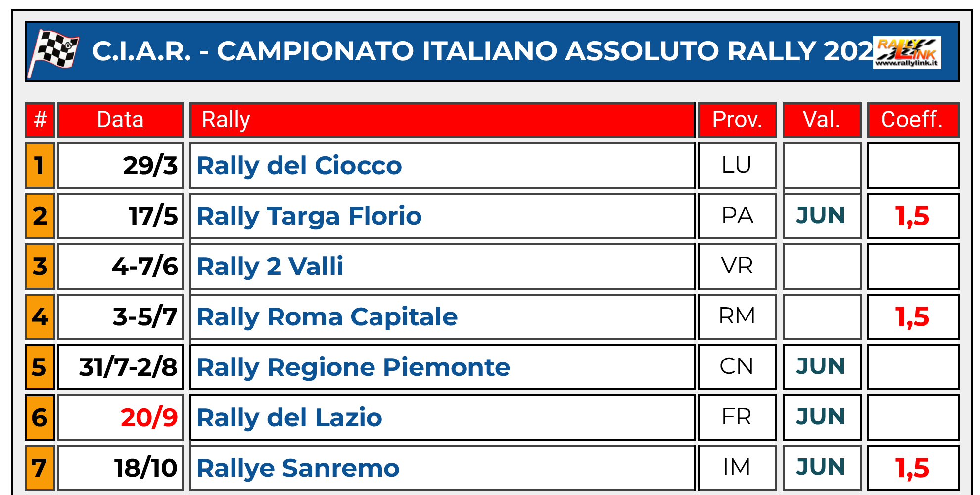The image size is (980, 495).
Task: Click the Coeff. column header
Action: coord(912,120)
